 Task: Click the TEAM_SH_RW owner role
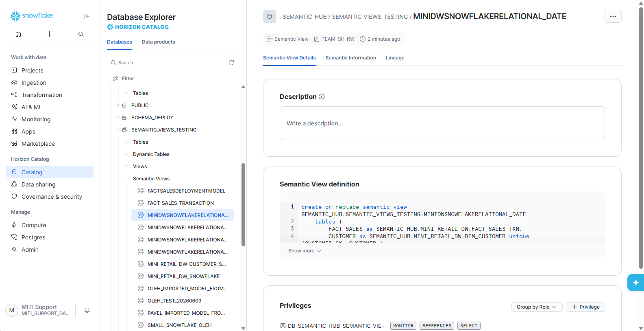pos(334,39)
